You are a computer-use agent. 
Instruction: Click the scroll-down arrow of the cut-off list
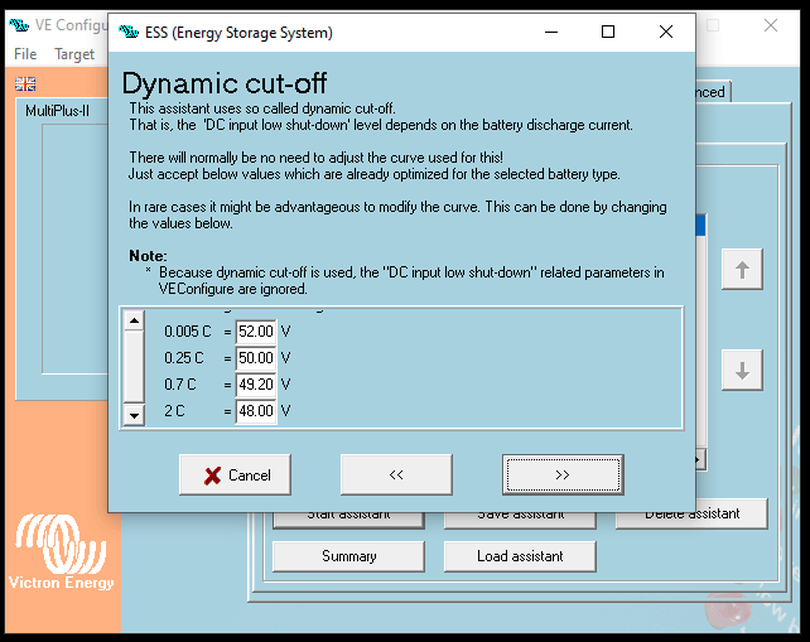click(x=134, y=415)
